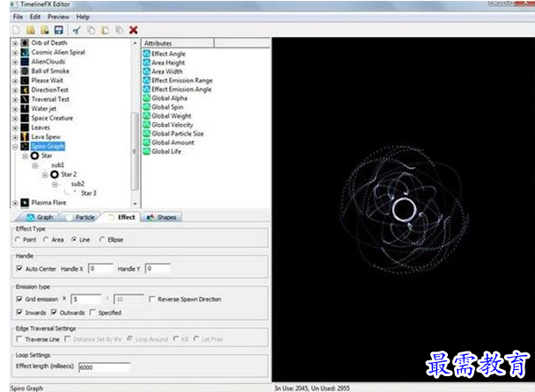Enable the Specified emission checkbox
This screenshot has width=535, height=392.
(92, 312)
